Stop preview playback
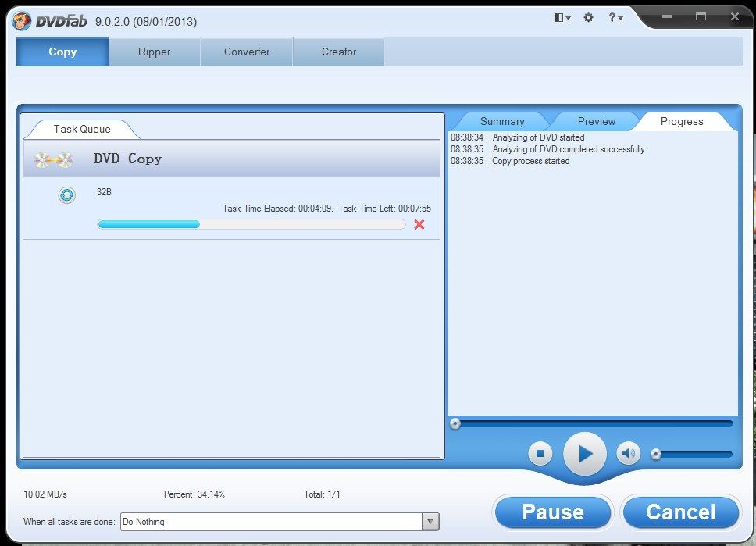Screen dimensions: 756x546 click(540, 453)
